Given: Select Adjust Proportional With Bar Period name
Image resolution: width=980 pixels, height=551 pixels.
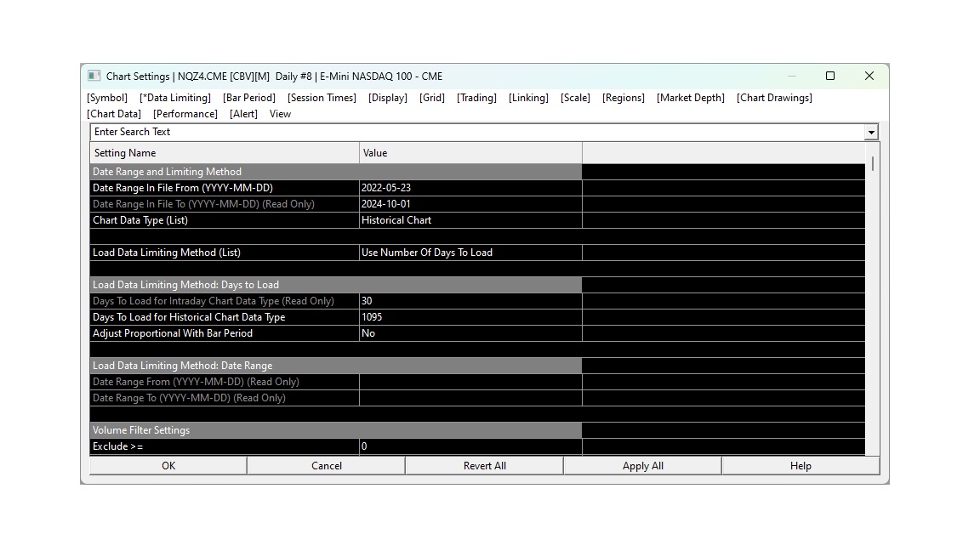Looking at the screenshot, I should coord(225,333).
